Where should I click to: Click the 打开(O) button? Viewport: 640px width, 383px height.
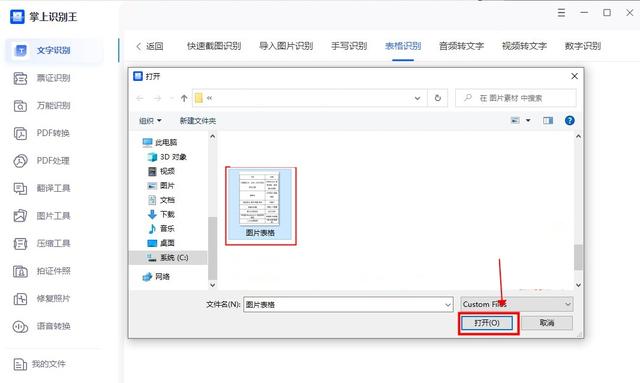(x=487, y=323)
